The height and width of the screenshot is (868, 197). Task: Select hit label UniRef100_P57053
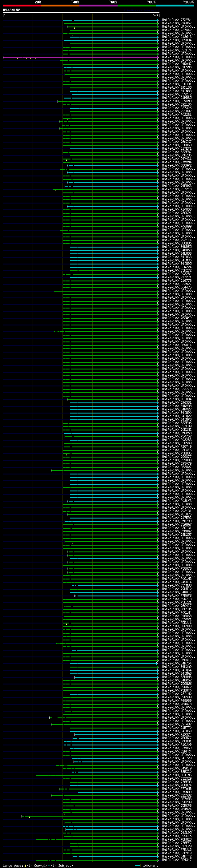177,799
